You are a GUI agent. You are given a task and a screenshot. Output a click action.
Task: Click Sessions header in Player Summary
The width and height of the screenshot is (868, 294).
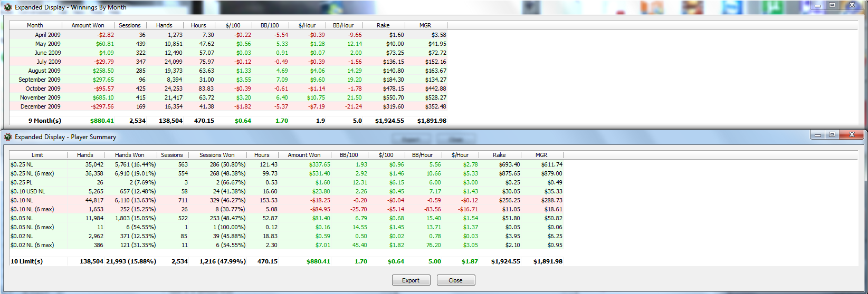[x=172, y=155]
